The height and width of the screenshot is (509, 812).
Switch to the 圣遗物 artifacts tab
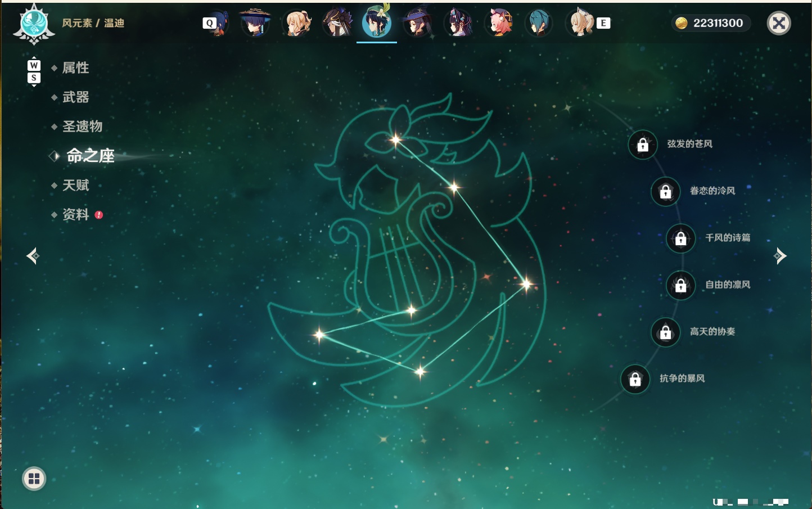coord(82,127)
